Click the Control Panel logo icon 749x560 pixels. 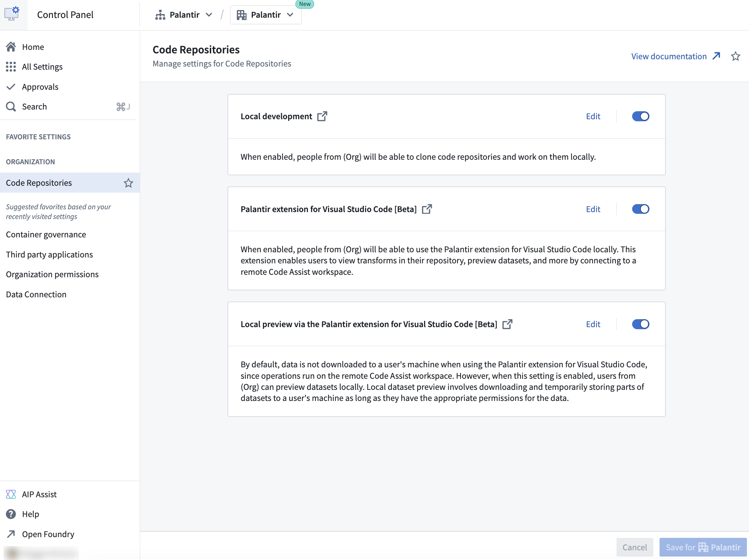12,14
